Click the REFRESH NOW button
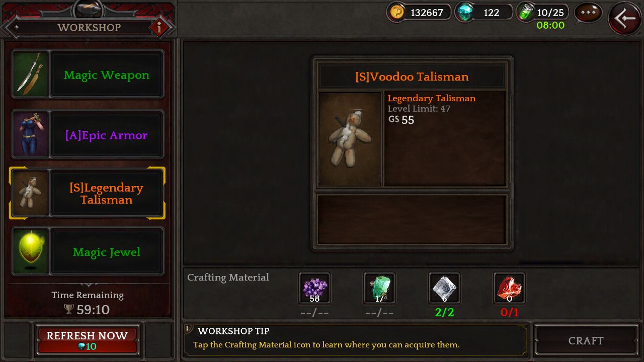This screenshot has height=362, width=644. click(87, 340)
